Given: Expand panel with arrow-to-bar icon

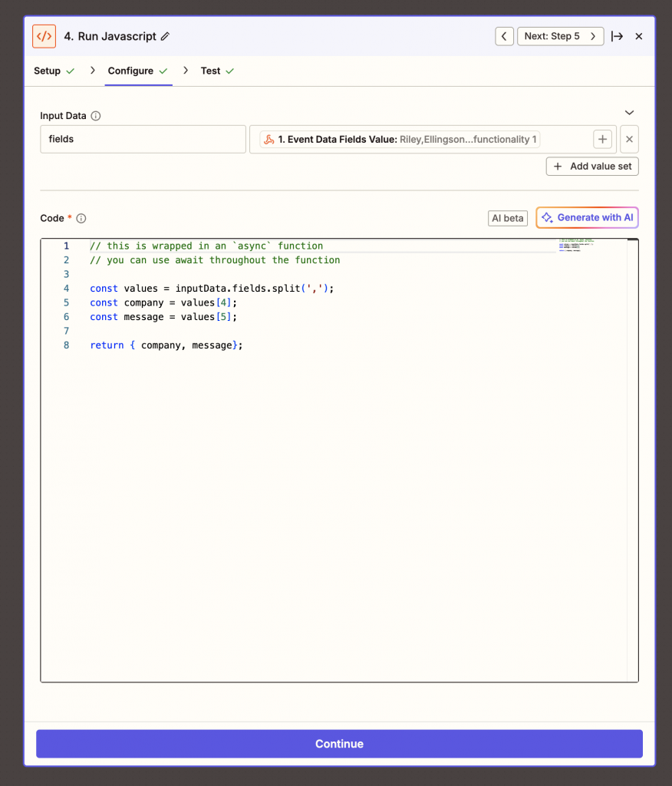Looking at the screenshot, I should (617, 36).
